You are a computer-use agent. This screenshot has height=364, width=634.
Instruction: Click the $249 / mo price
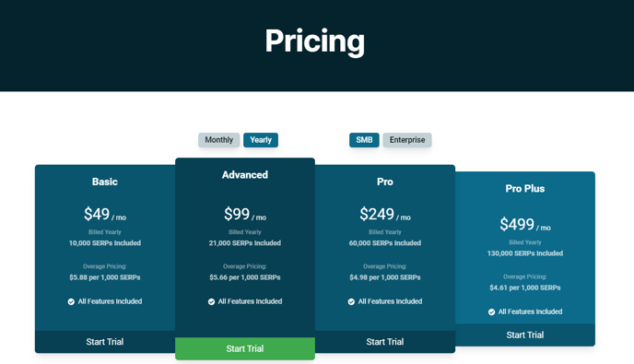385,215
